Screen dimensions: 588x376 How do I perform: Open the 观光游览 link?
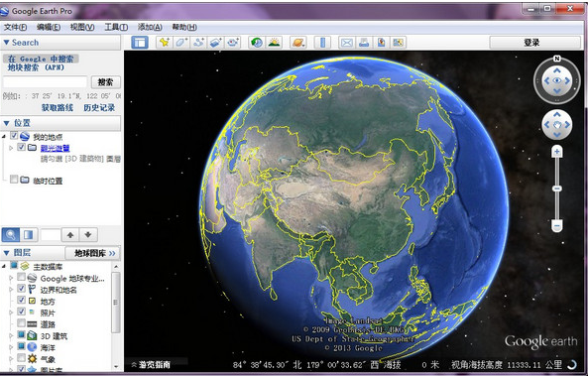pyautogui.click(x=55, y=148)
